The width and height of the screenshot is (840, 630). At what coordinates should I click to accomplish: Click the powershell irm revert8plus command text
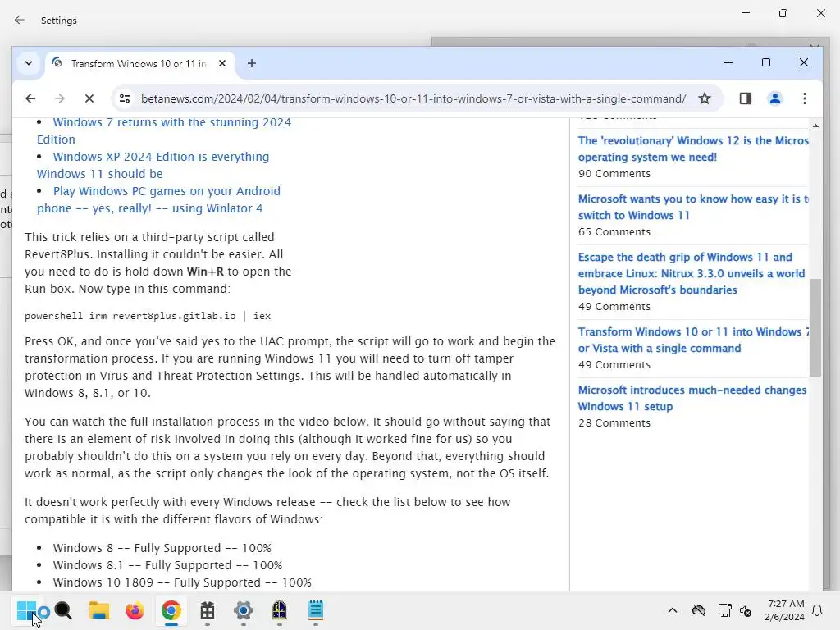(148, 316)
